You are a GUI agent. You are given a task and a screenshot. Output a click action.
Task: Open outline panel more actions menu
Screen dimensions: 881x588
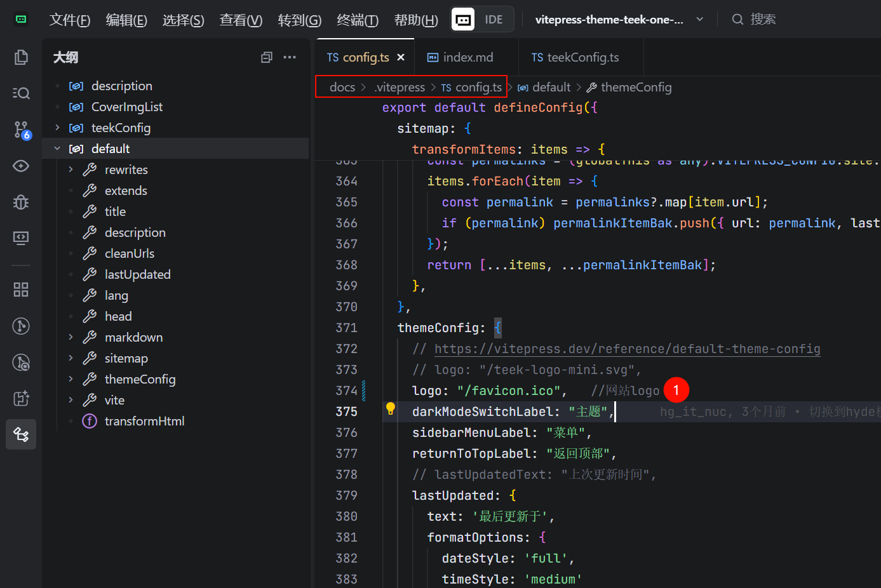tap(290, 57)
